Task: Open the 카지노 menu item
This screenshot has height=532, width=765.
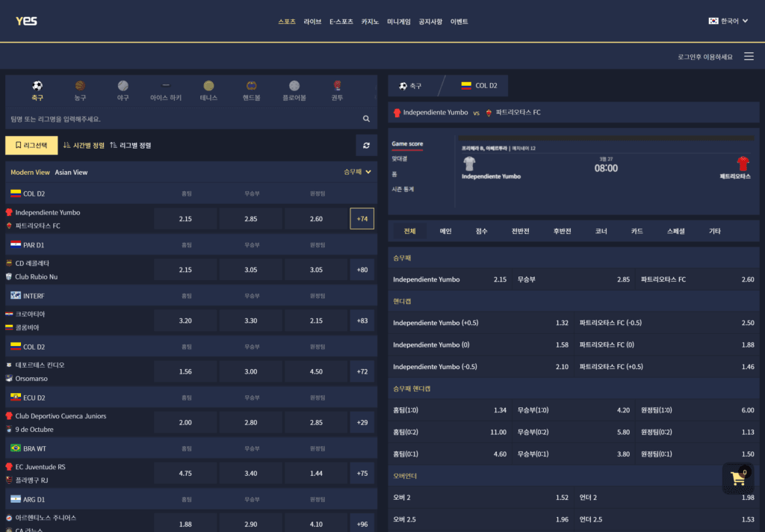Action: [370, 22]
